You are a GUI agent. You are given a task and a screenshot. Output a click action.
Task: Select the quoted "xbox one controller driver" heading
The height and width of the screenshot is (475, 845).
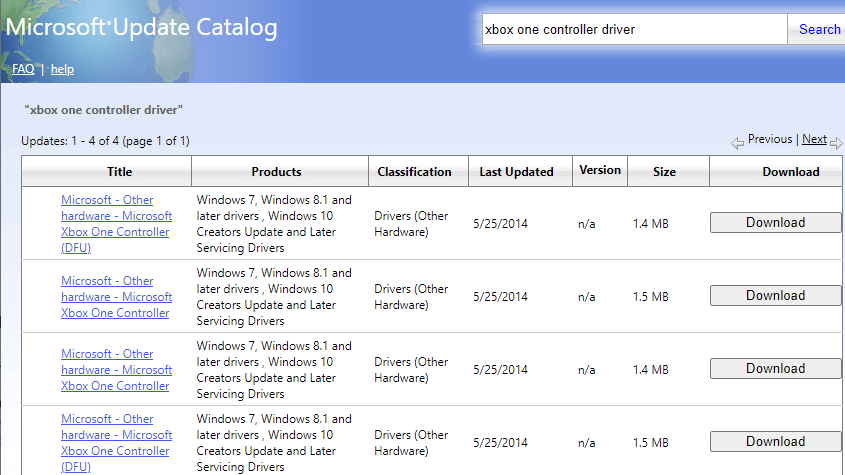103,110
